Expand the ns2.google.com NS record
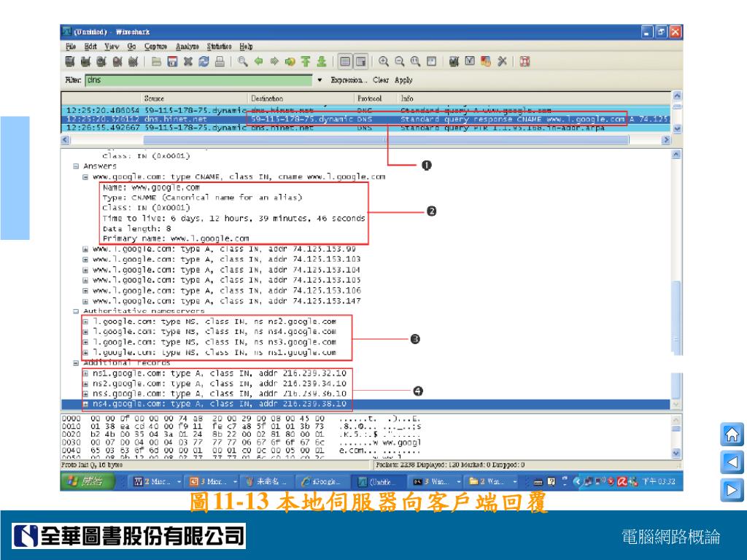The height and width of the screenshot is (560, 747). point(85,322)
